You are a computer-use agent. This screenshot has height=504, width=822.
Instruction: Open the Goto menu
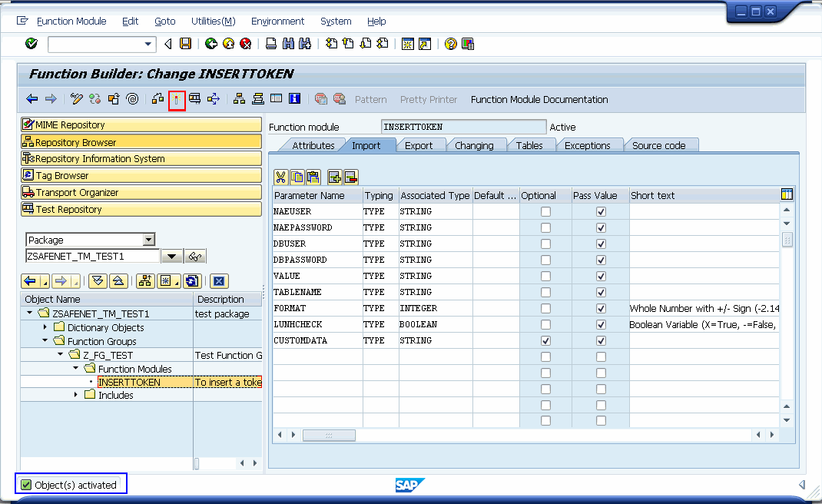164,21
